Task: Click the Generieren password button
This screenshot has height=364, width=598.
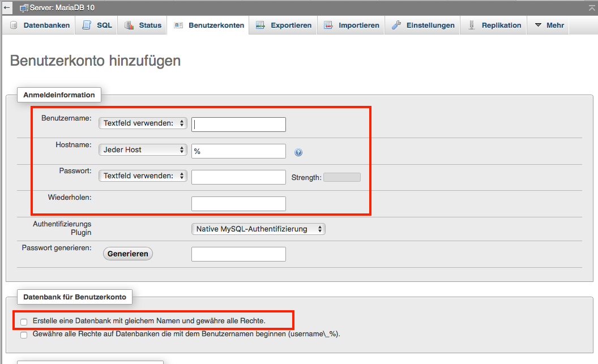Action: (128, 254)
